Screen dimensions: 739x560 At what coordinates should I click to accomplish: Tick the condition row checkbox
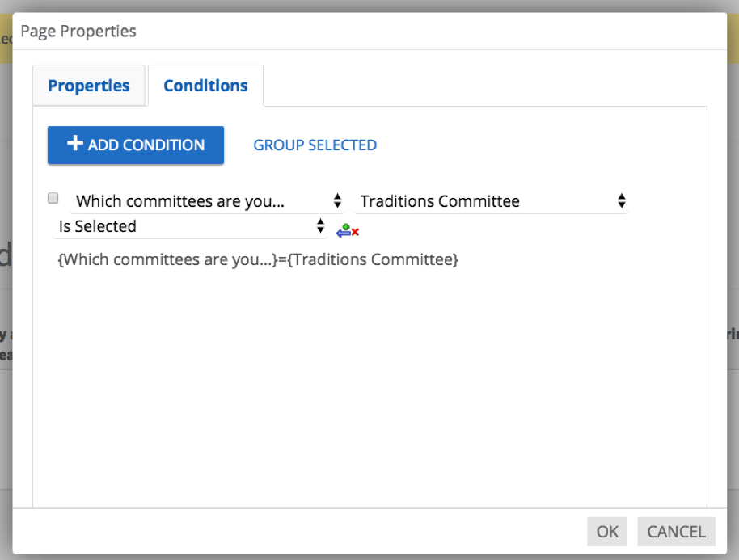[x=53, y=198]
